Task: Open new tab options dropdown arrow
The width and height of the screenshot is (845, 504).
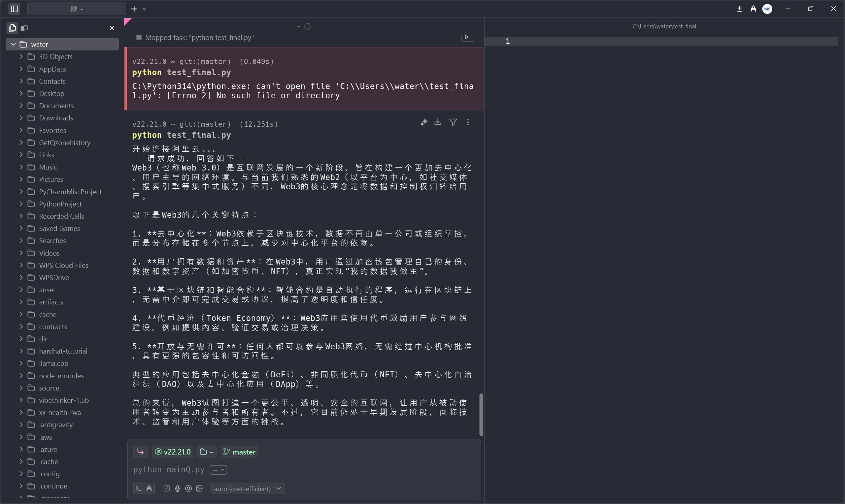Action: [144, 9]
